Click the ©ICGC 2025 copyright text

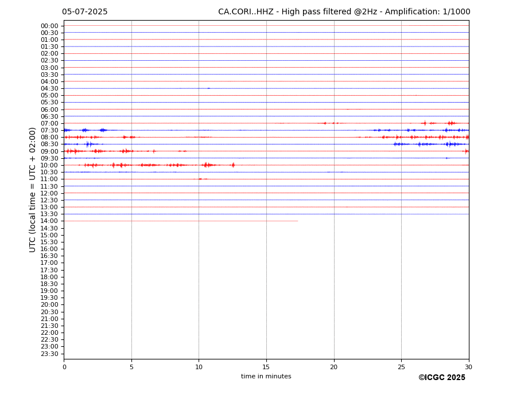click(442, 378)
